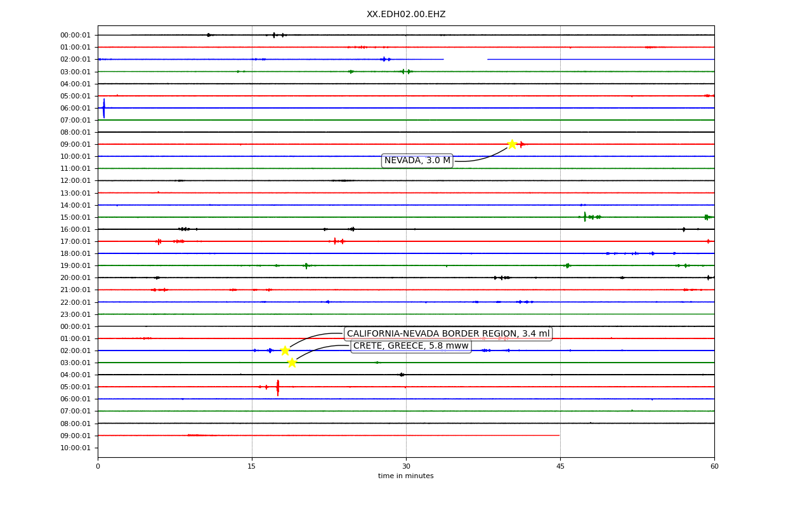The width and height of the screenshot is (812, 508).
Task: Click the data gap in the 02:00:01 blue trace
Action: [x=466, y=60]
